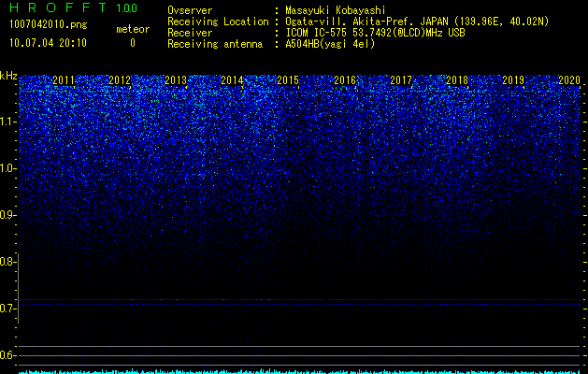Viewport: 588px width, 374px height.
Task: Click the 0.7 frequency axis label
Action: 7,309
